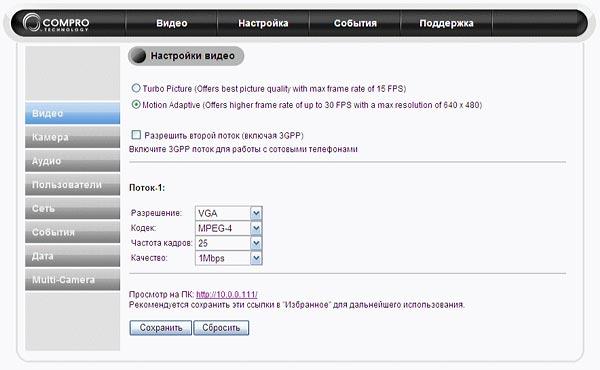Viewport: 600px width, 370px height.
Task: Click the 3GPP phones hint text
Action: (243, 149)
